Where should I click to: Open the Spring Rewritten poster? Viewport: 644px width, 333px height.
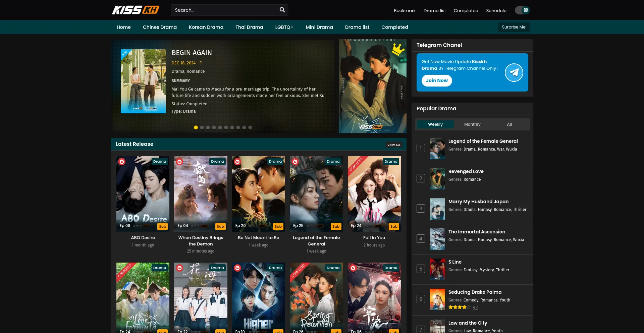coord(316,298)
